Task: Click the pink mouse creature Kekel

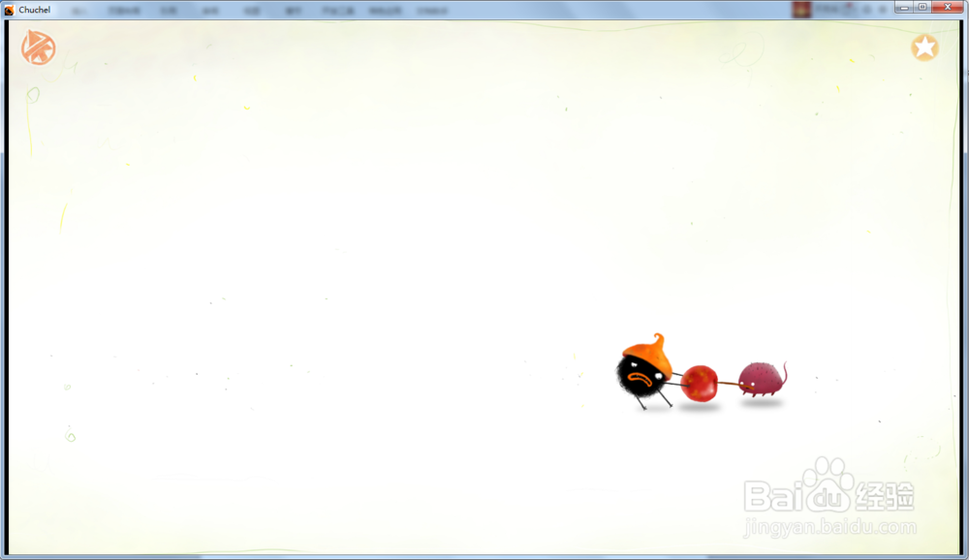Action: point(764,379)
